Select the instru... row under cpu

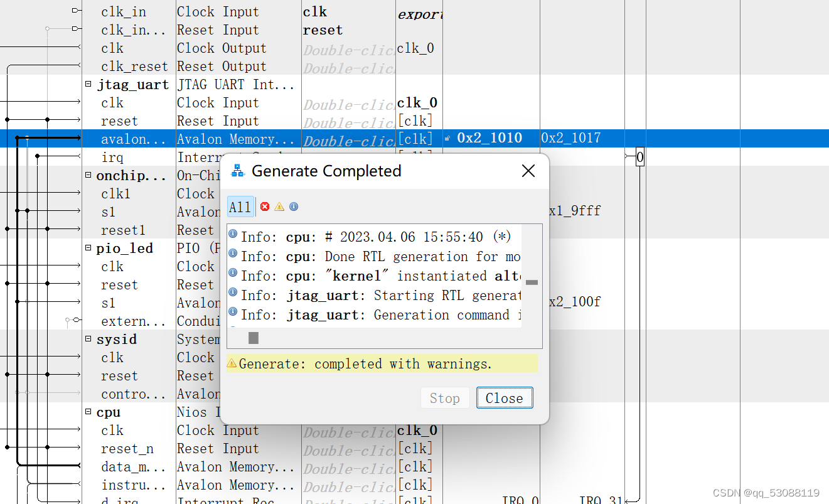133,485
